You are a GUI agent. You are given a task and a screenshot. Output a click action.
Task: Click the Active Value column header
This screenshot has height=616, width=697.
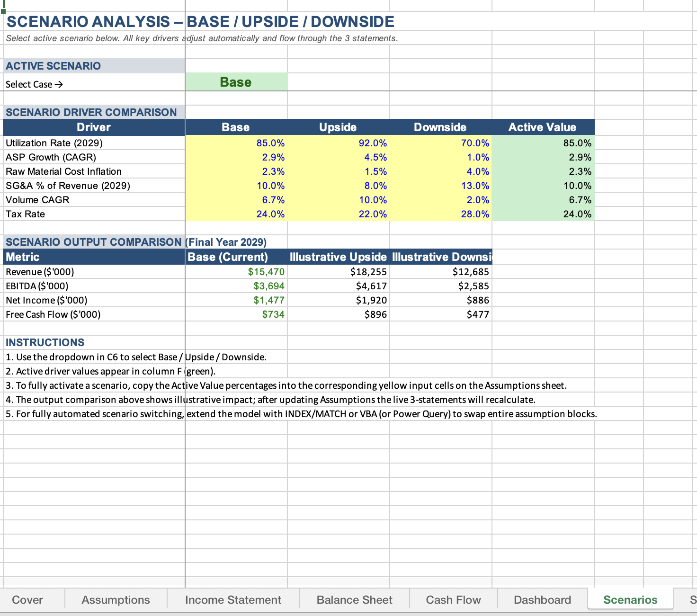coord(543,127)
